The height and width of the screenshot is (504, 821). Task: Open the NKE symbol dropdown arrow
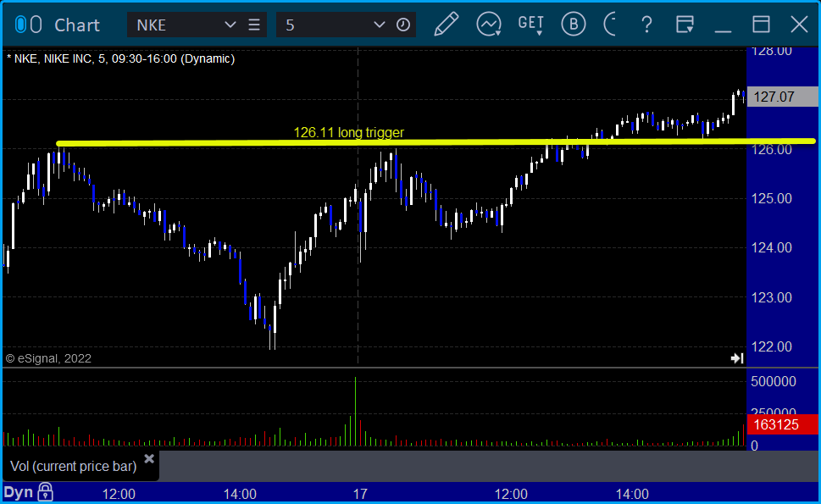(x=230, y=25)
